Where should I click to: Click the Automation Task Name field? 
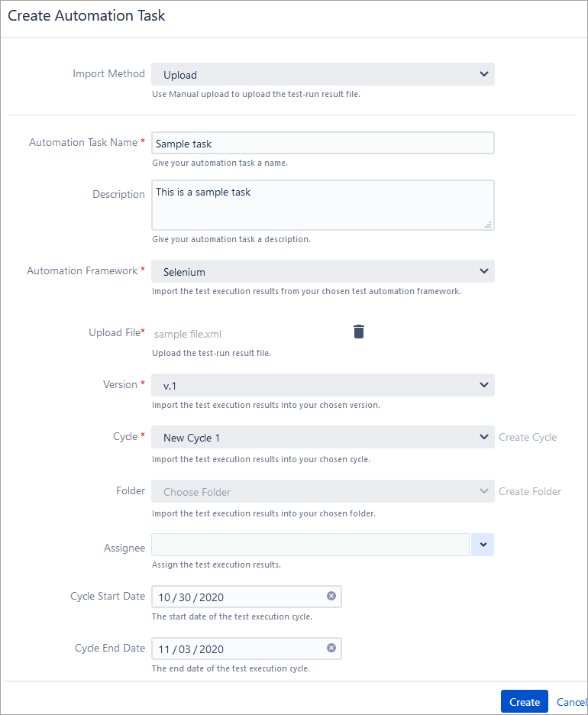322,142
